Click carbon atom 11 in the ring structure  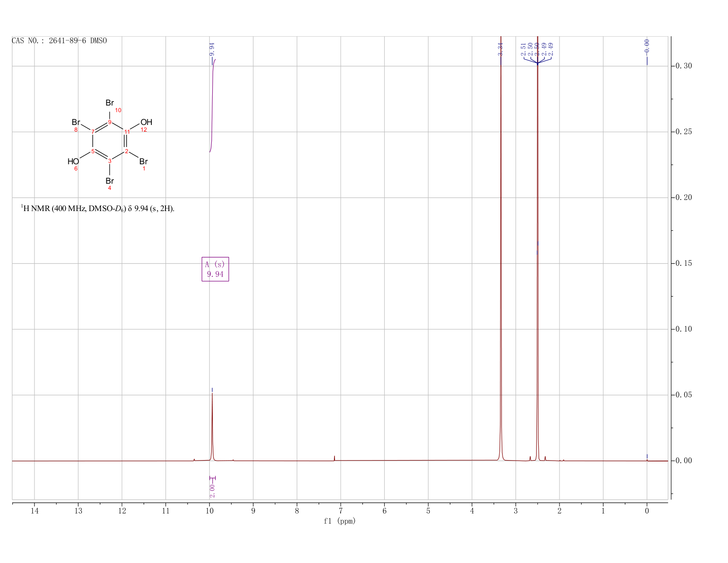127,132
